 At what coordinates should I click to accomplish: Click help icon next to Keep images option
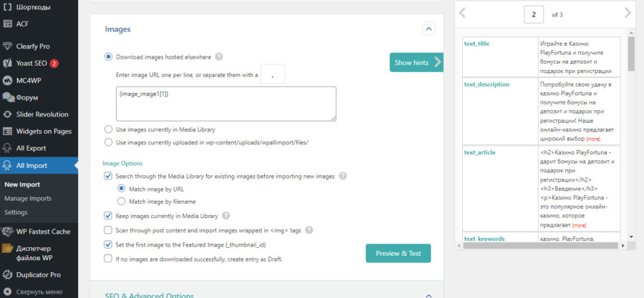click(226, 216)
